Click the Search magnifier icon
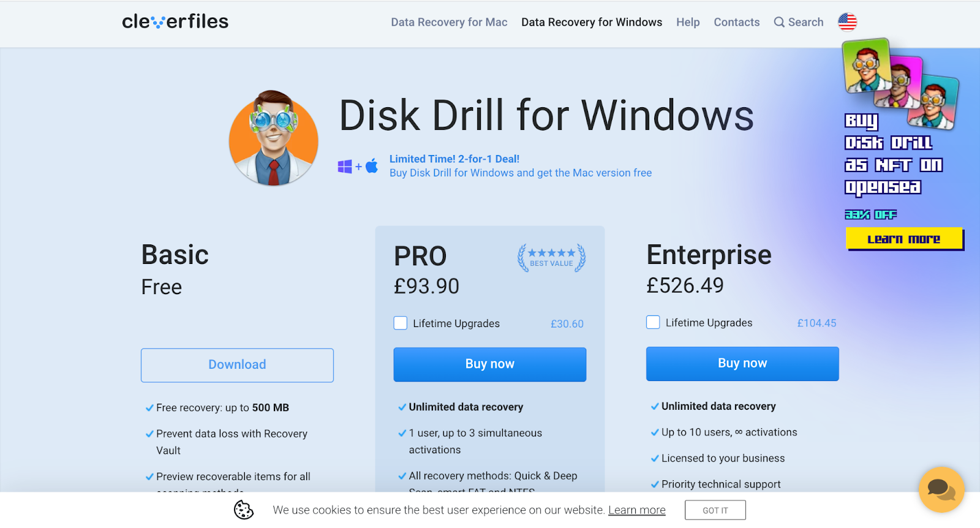The image size is (980, 528). coord(779,22)
